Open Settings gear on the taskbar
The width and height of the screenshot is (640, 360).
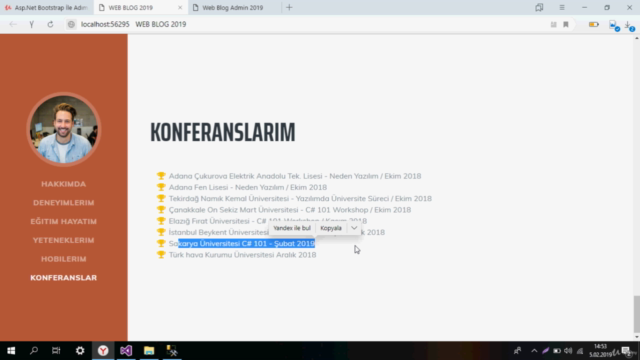80,351
